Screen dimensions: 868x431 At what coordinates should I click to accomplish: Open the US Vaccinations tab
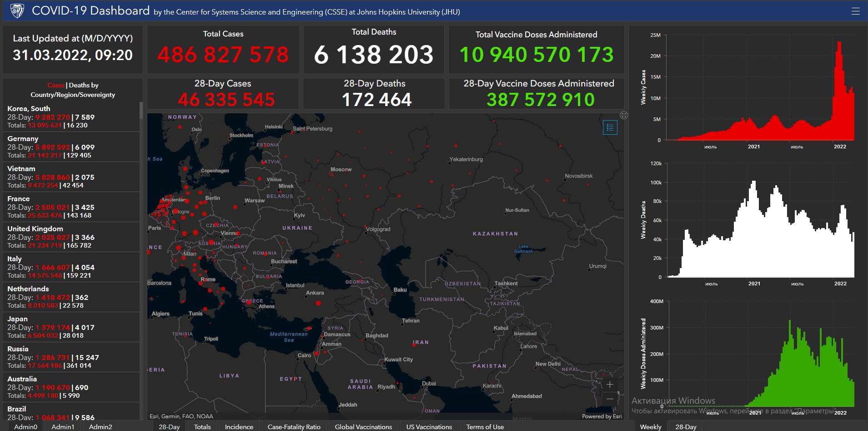coord(429,426)
